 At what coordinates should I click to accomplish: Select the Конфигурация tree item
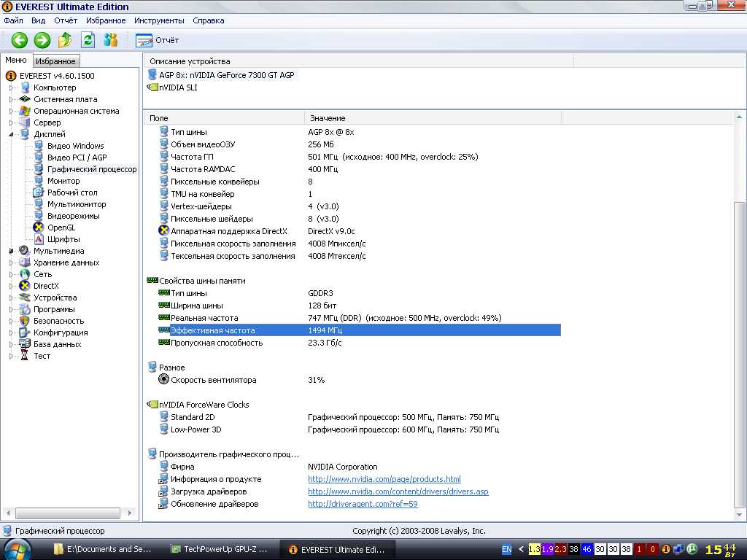pyautogui.click(x=61, y=332)
